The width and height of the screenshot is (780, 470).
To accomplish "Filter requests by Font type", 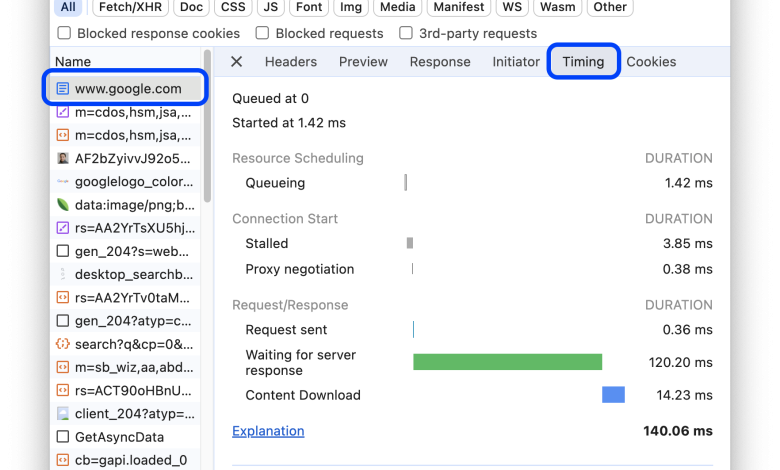I will (x=309, y=7).
